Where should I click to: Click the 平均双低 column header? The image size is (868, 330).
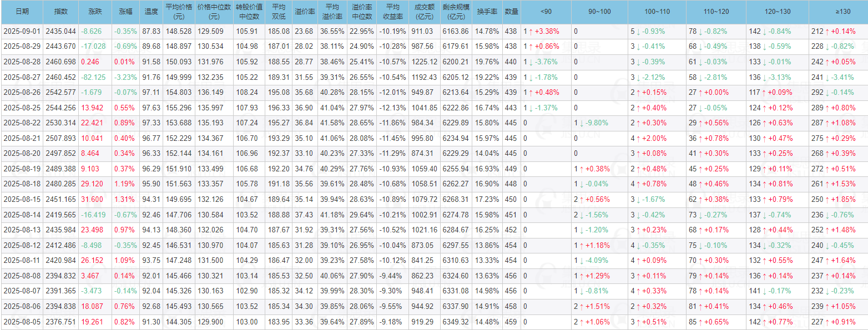pos(279,11)
